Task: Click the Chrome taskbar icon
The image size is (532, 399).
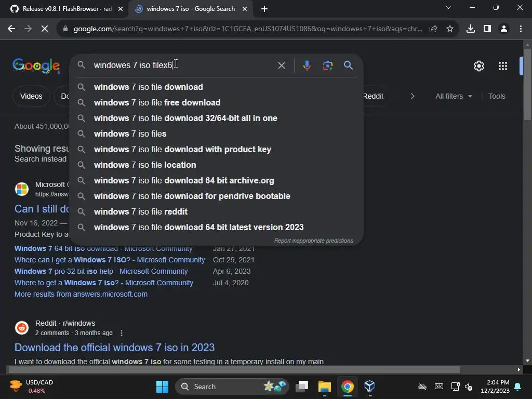Action: coord(347,387)
